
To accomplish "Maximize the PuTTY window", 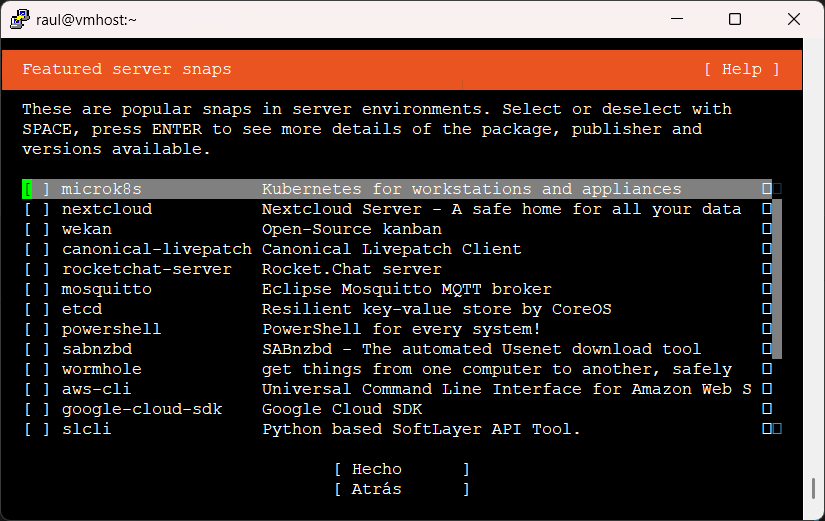I will (735, 19).
